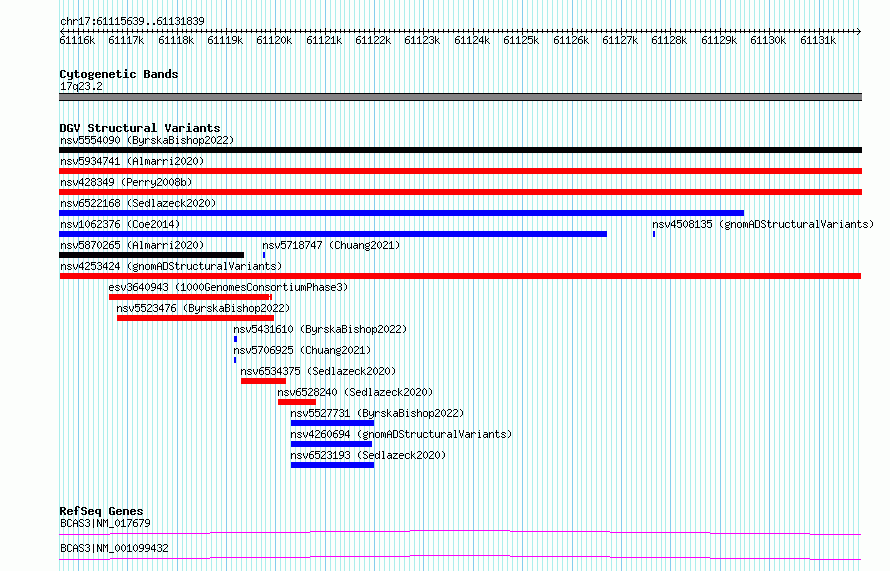The image size is (890, 571).
Task: Click the BCAS3|NM_001099432 gene label
Action: coord(114,548)
